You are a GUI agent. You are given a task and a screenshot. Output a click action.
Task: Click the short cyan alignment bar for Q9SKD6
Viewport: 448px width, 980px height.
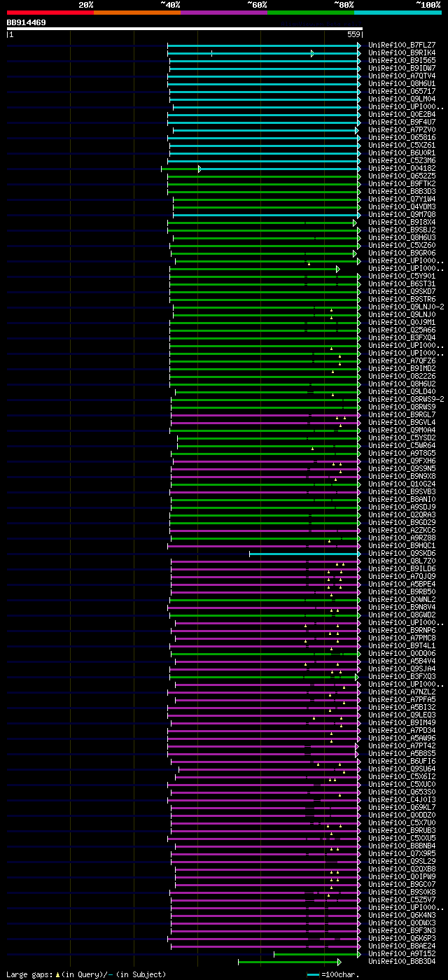tap(305, 554)
